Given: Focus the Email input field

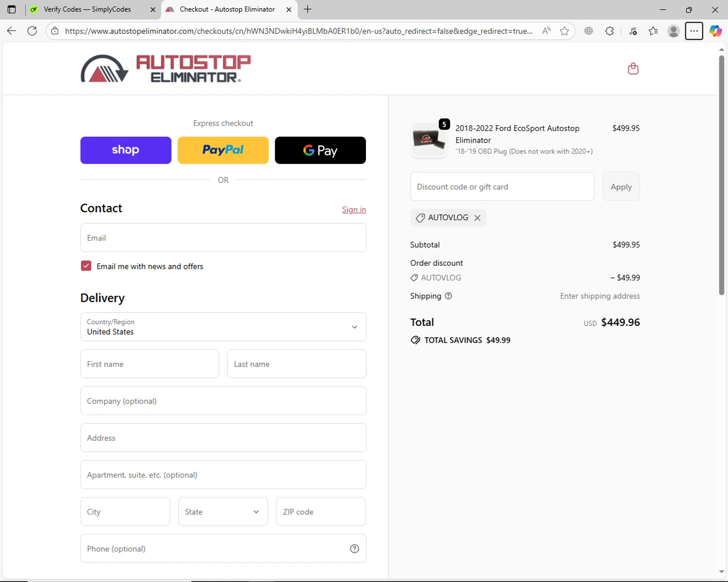Looking at the screenshot, I should 223,238.
